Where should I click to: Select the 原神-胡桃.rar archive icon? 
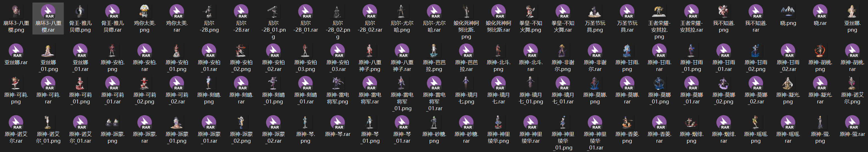tap(853, 51)
